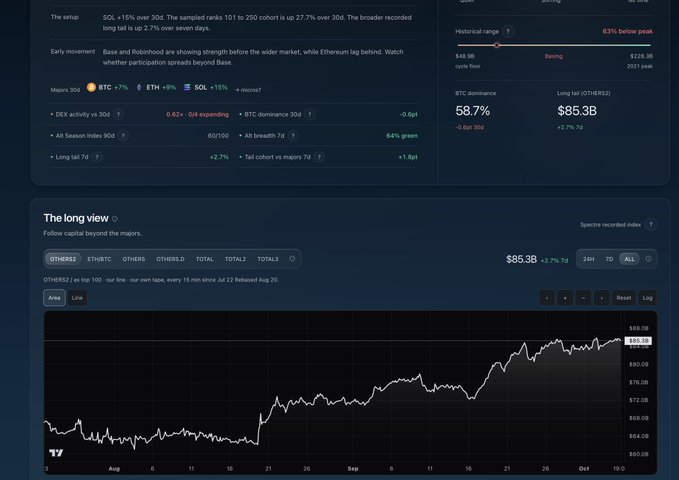
Task: Switch to the OTHERS chart tab
Action: click(134, 259)
